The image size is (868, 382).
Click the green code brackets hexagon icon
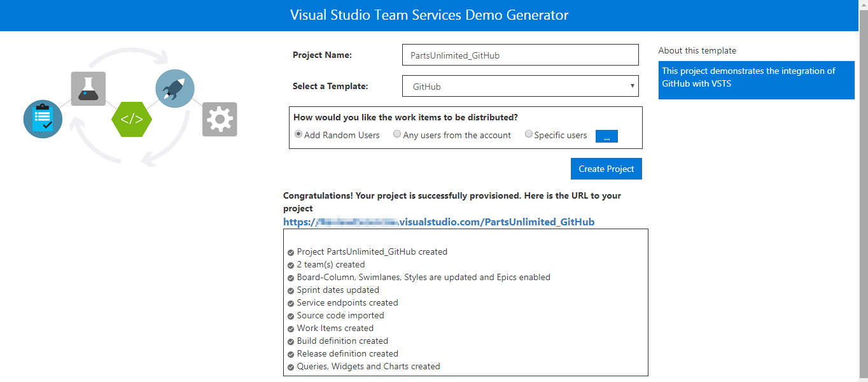132,119
